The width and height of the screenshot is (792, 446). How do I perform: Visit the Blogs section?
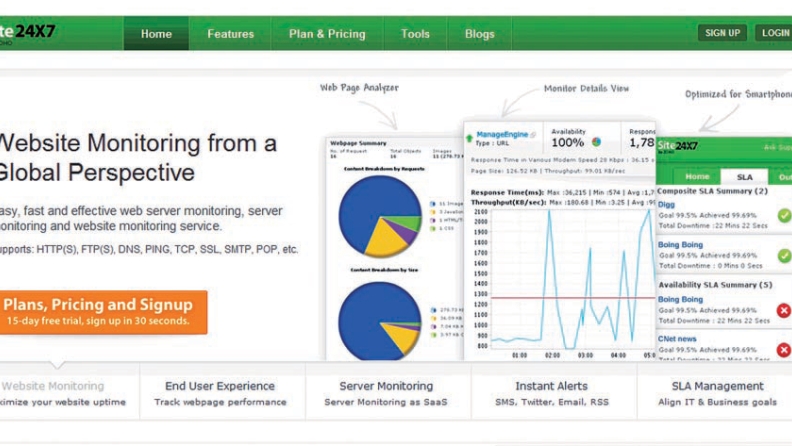point(479,34)
